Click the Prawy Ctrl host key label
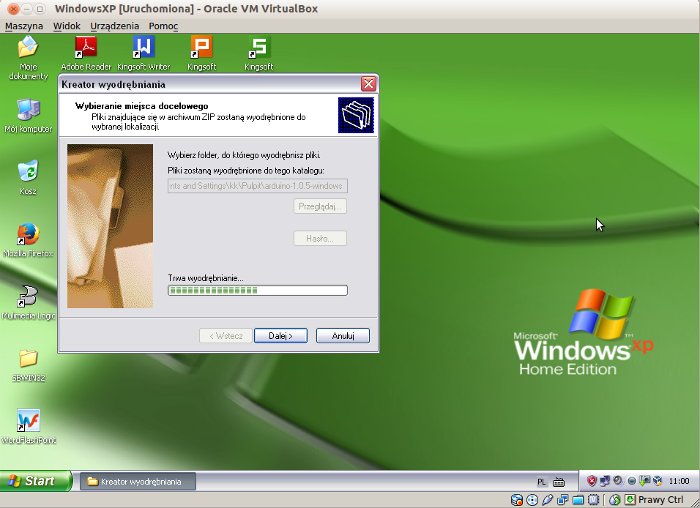700x508 pixels. [x=661, y=500]
